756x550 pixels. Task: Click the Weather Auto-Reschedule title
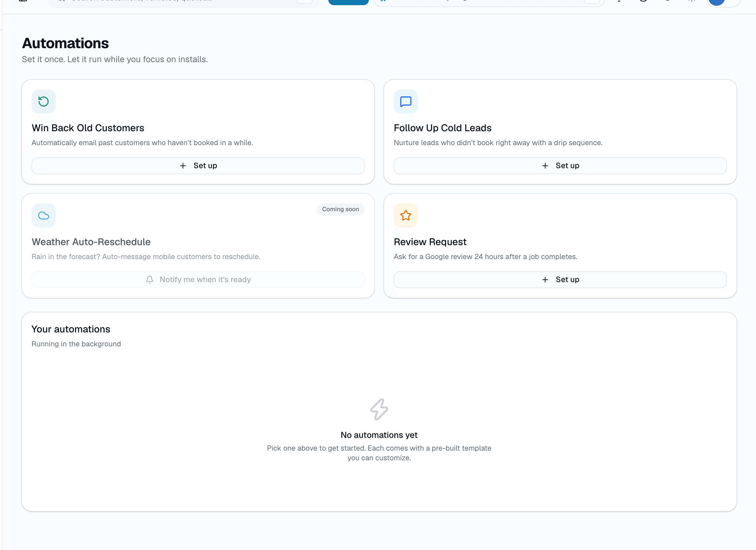click(91, 242)
